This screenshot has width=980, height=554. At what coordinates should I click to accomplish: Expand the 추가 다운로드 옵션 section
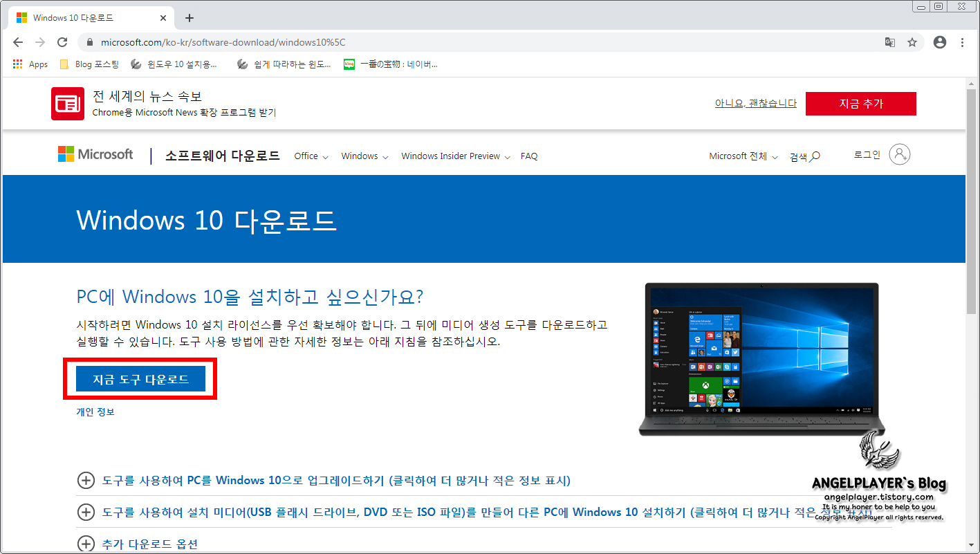coord(138,544)
